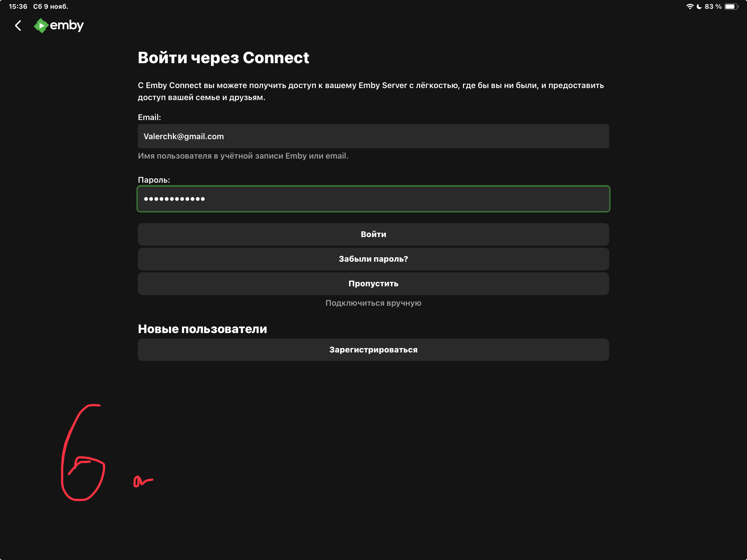Tap the date Сб 9 нояб. in status bar
747x560 pixels.
pyautogui.click(x=51, y=6)
